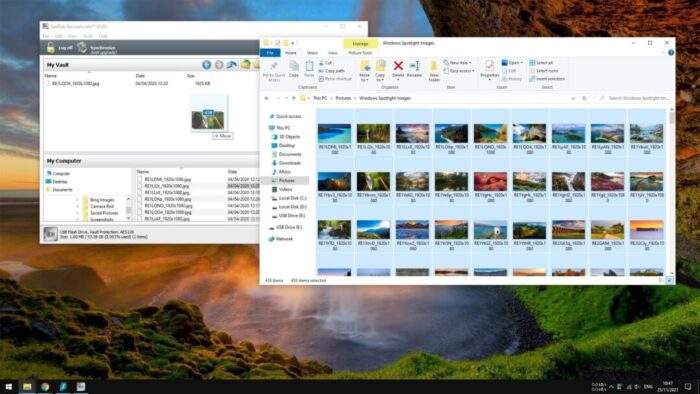The image size is (700, 394).
Task: Click This PC in the address breadcrumb
Action: 320,98
